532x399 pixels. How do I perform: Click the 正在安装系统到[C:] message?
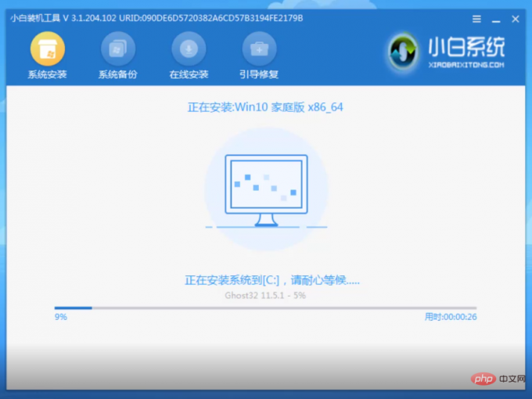coord(272,280)
